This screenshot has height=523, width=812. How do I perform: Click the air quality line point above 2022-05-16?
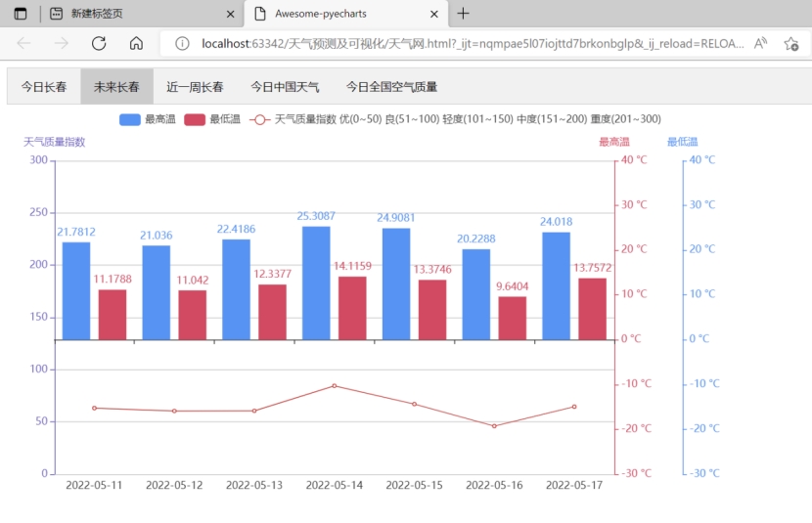coord(494,426)
